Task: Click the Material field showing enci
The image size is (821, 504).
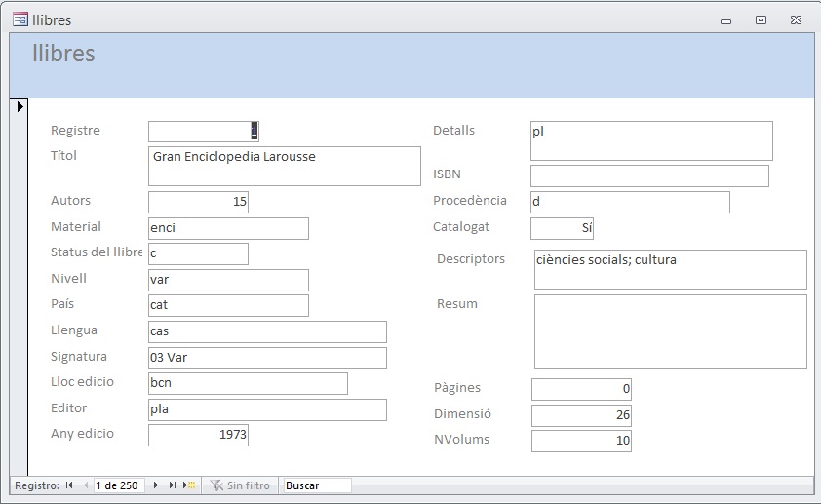Action: [228, 229]
